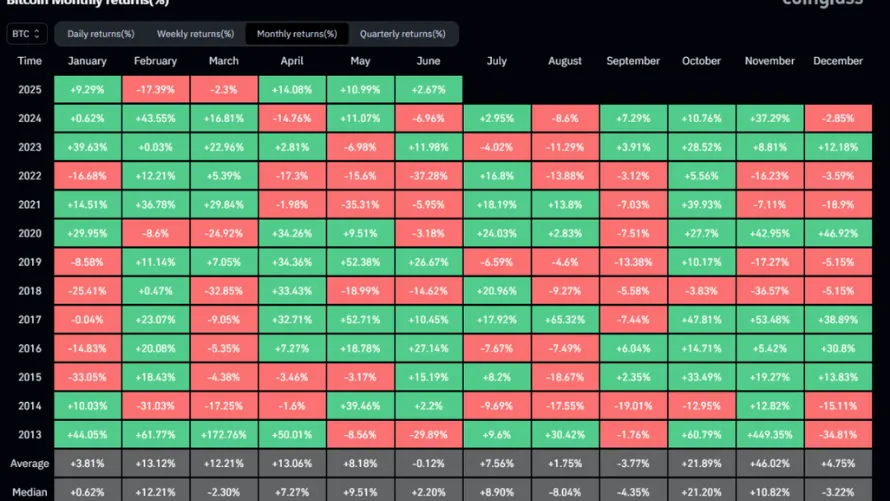Click the -17.39% February 2025 cell
This screenshot has width=890, height=501.
(x=156, y=90)
